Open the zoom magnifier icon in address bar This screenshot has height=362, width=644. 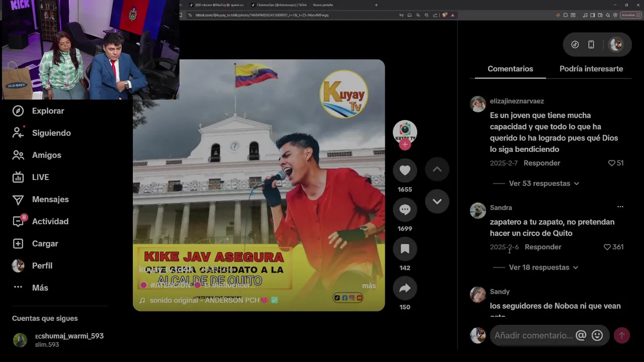[x=427, y=15]
